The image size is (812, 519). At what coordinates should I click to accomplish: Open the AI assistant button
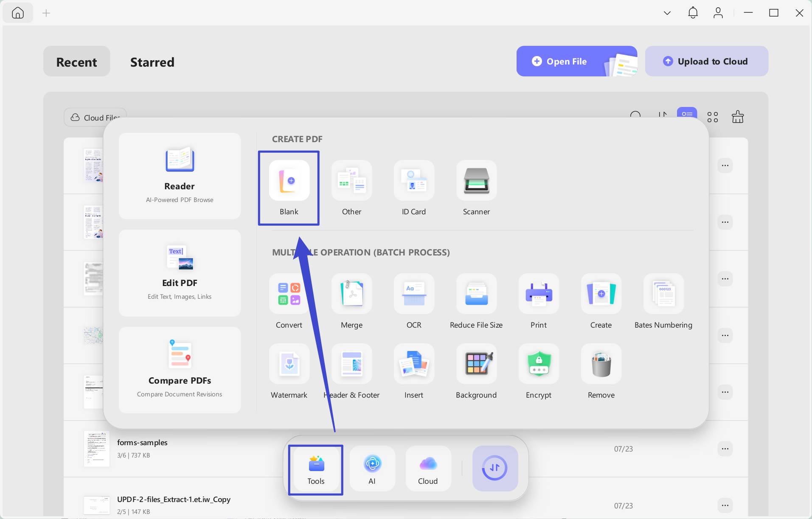coord(372,469)
